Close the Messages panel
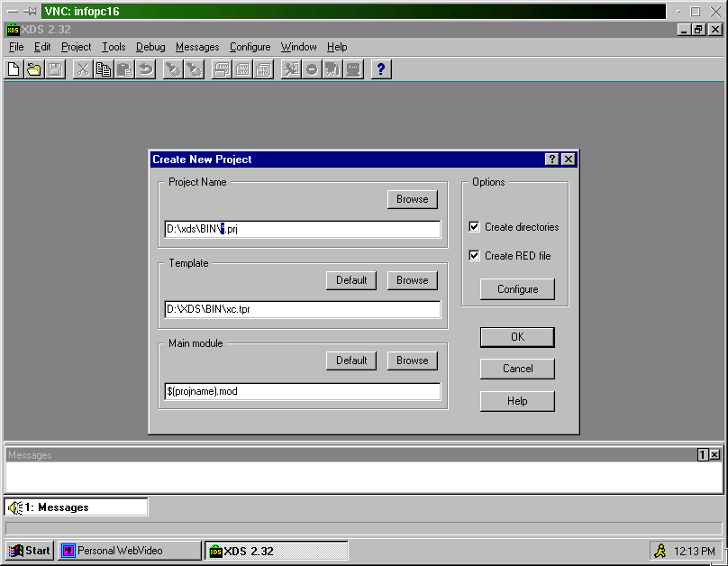Image resolution: width=728 pixels, height=566 pixels. tap(715, 455)
